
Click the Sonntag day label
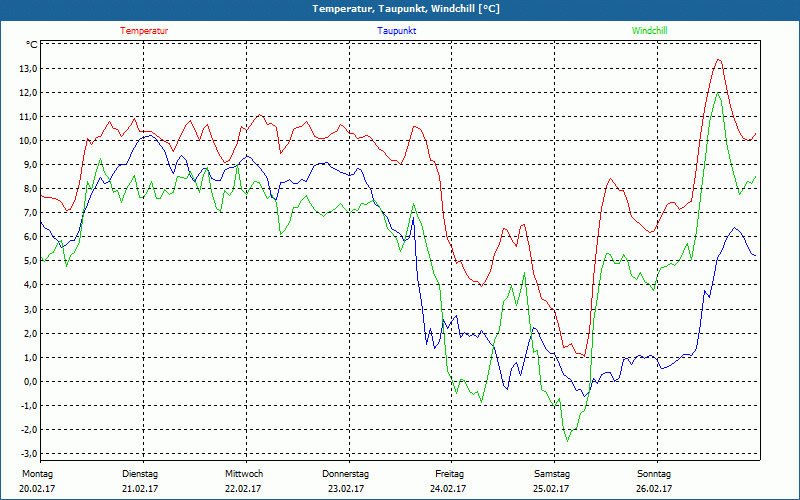pos(654,474)
